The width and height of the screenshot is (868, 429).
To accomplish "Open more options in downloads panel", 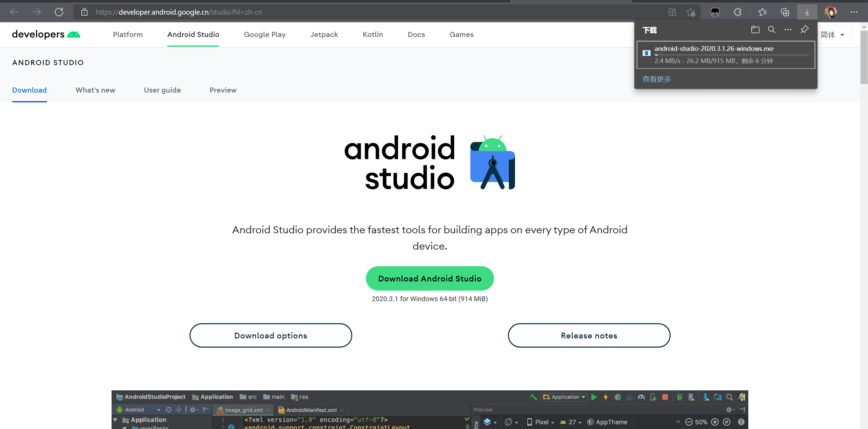I will click(788, 30).
